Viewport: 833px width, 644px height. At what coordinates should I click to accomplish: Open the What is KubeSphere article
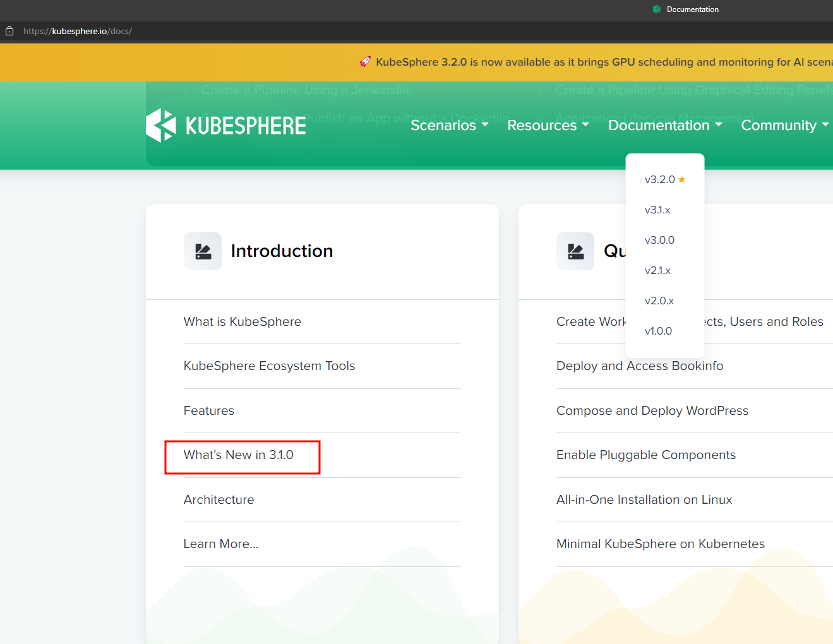point(242,321)
